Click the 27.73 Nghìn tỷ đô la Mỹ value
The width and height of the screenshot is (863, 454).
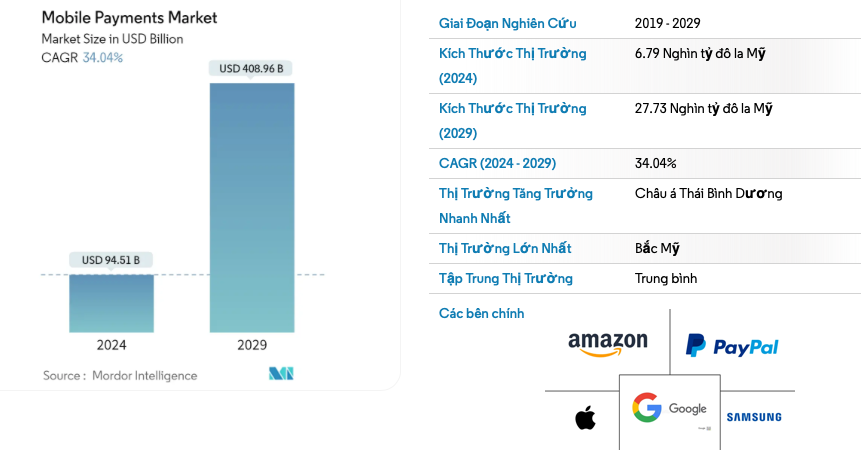pyautogui.click(x=703, y=108)
